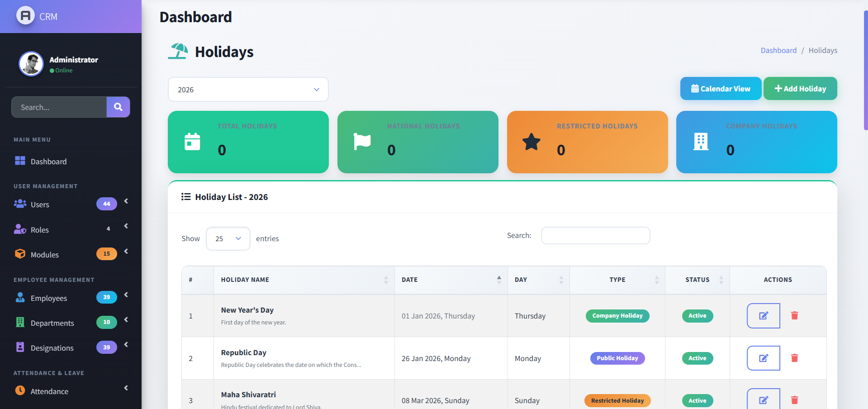Click the Restricted Holidays star icon
Viewport: 868px width, 409px height.
pyautogui.click(x=531, y=142)
